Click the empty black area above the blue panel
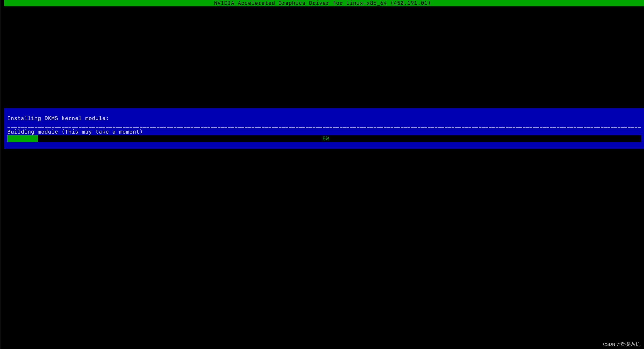 pos(322,58)
